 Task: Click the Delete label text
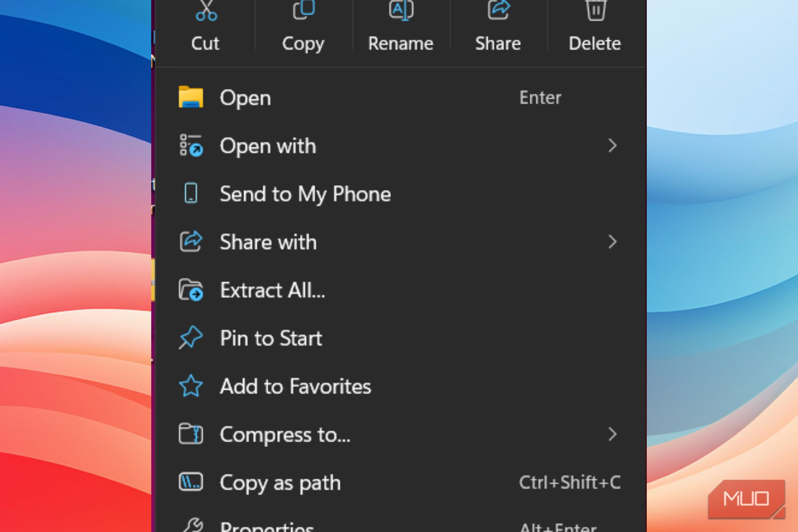pyautogui.click(x=595, y=43)
